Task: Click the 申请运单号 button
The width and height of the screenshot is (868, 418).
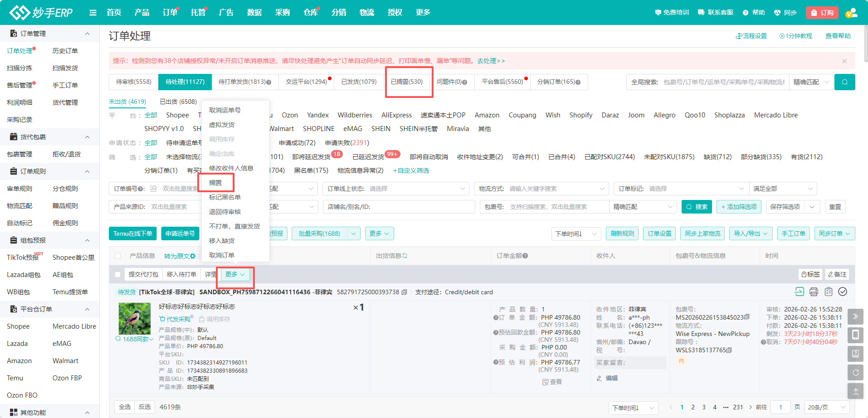Action: click(x=180, y=233)
